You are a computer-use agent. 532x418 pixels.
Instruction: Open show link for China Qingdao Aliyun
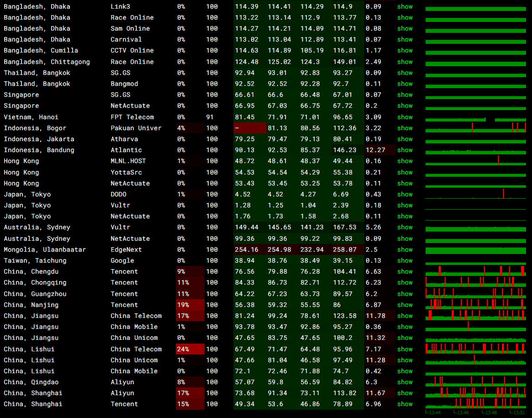tap(405, 382)
